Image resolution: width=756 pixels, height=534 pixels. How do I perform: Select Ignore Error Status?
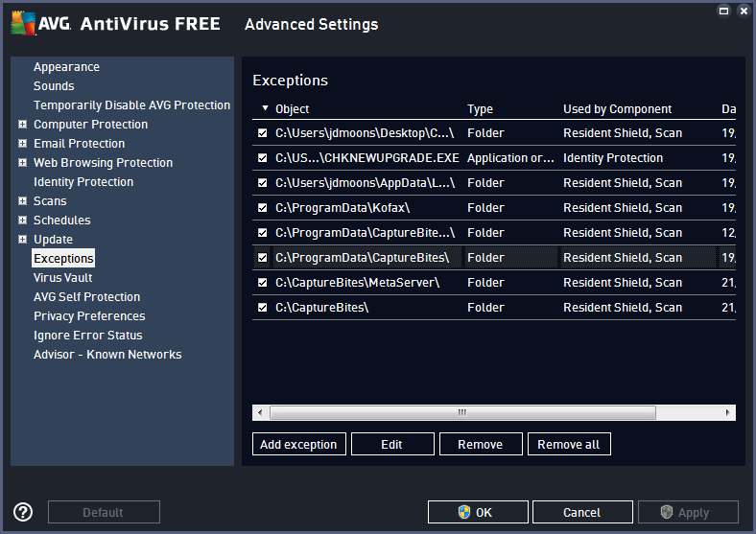pyautogui.click(x=87, y=336)
